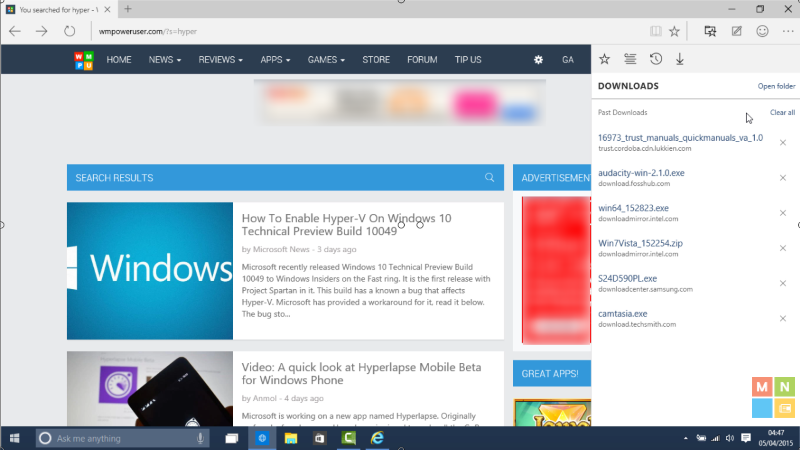The height and width of the screenshot is (450, 800).
Task: Remove audacity-win-2.1.0.exe from downloads list
Action: [x=783, y=177]
